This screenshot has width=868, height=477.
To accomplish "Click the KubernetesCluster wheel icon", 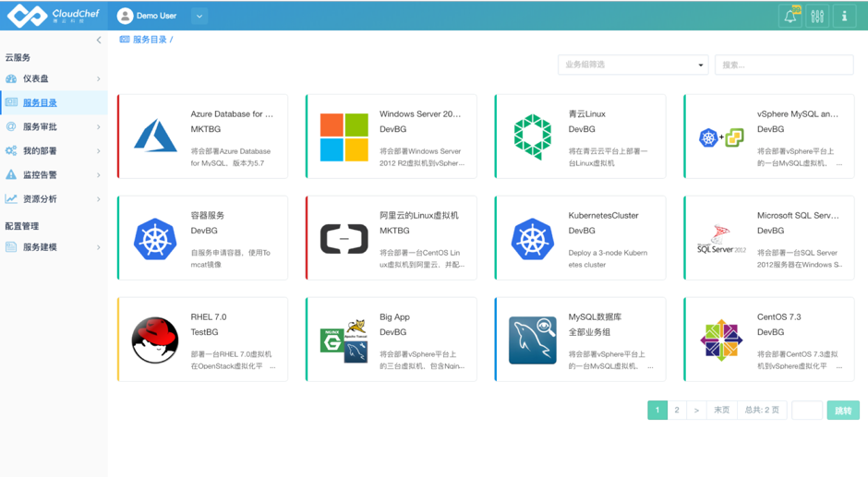I will [x=533, y=239].
